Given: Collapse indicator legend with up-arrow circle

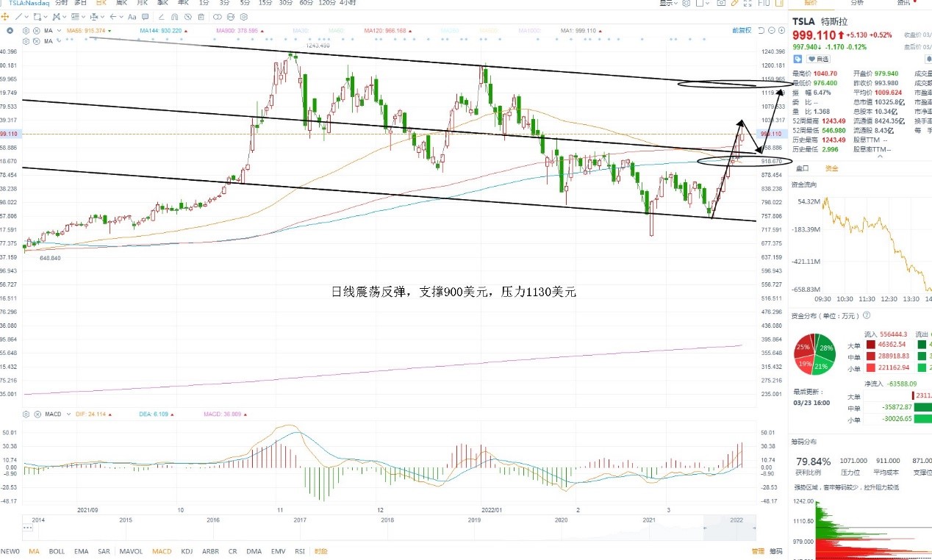Looking at the screenshot, I should [10, 31].
